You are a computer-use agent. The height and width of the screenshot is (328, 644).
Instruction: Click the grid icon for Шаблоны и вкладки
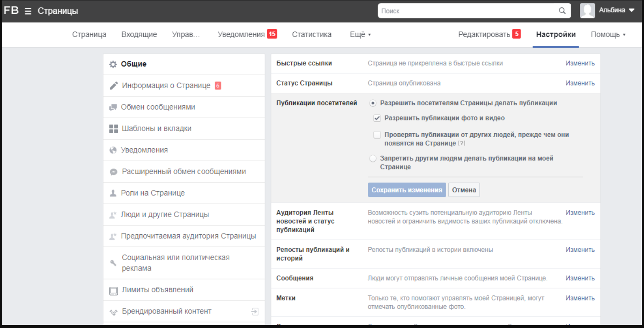113,128
